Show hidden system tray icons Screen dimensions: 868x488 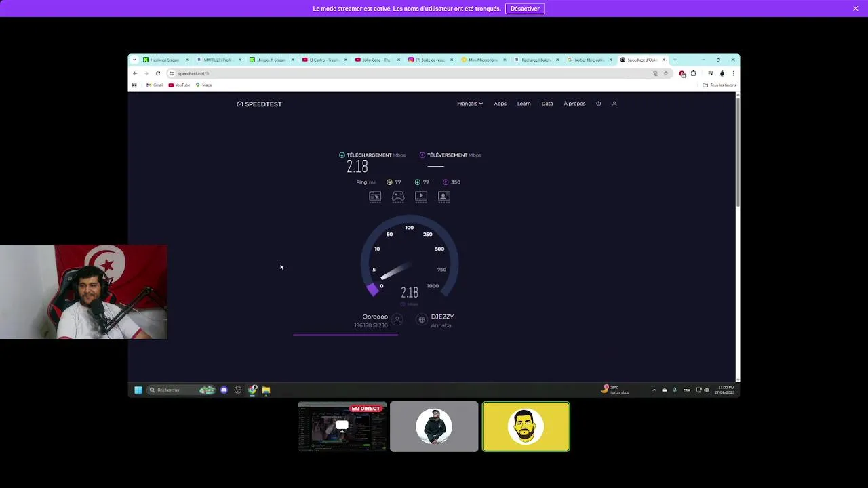[654, 390]
